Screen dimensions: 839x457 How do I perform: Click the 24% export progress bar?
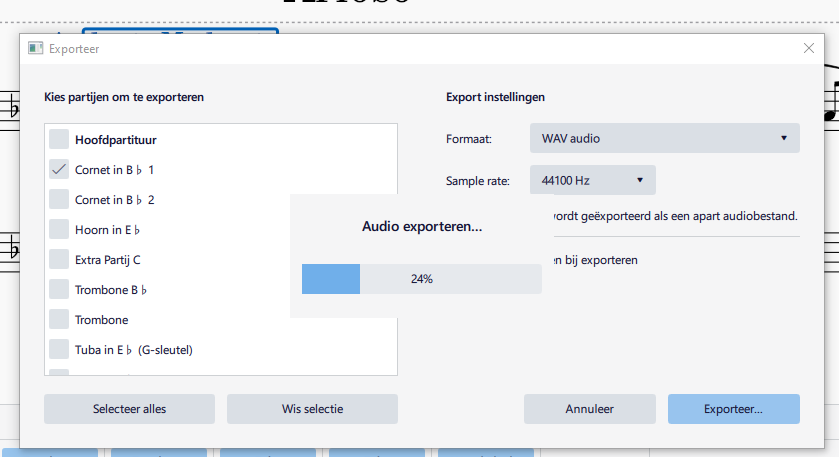coord(422,279)
